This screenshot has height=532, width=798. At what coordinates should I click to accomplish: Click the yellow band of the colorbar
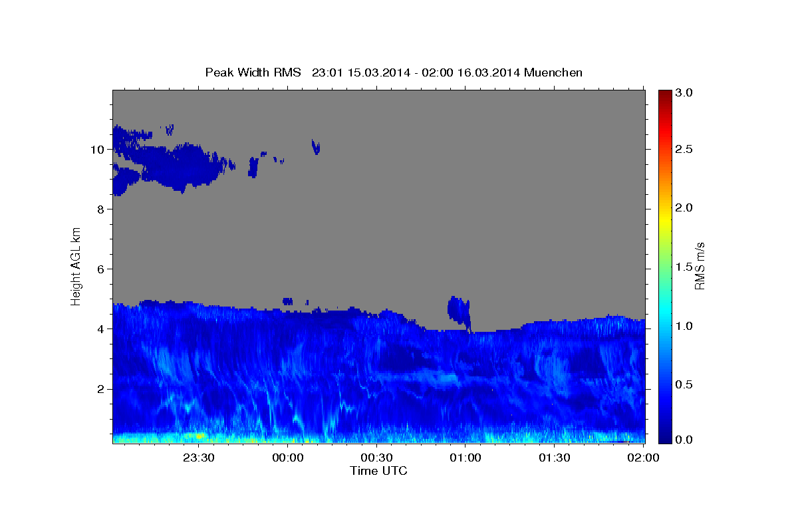pyautogui.click(x=665, y=219)
